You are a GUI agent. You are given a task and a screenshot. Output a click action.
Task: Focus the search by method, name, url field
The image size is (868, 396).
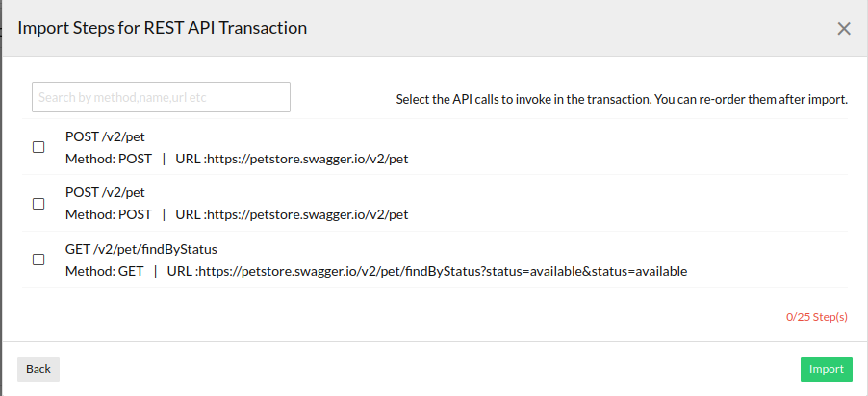pos(161,97)
